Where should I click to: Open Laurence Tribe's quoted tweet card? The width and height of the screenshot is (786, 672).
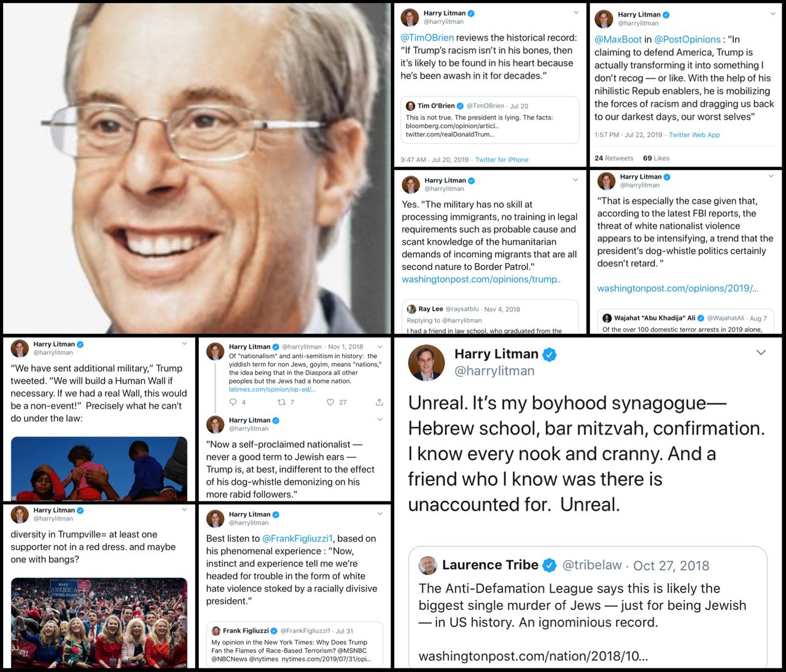coord(588,608)
